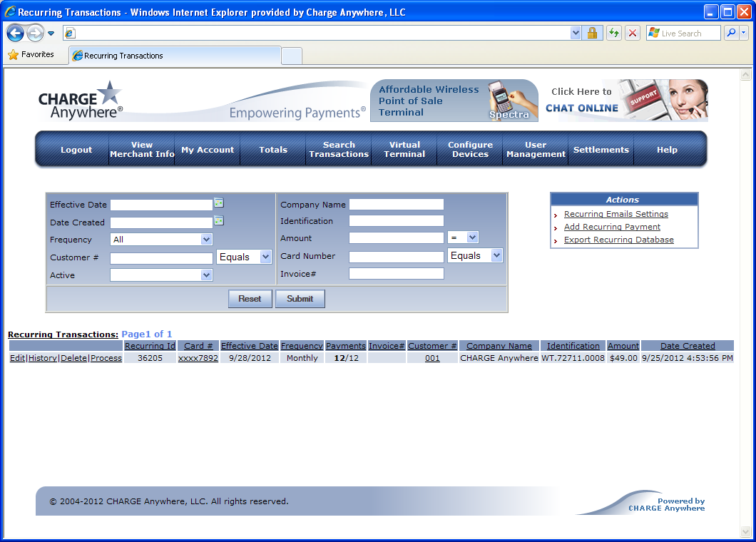Go to the Settlements menu item
The image size is (756, 542).
point(601,150)
